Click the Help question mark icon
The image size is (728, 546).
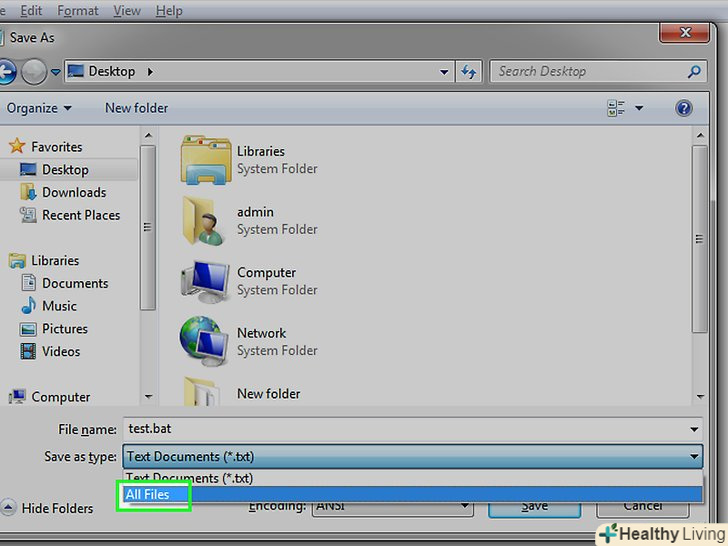coord(683,108)
